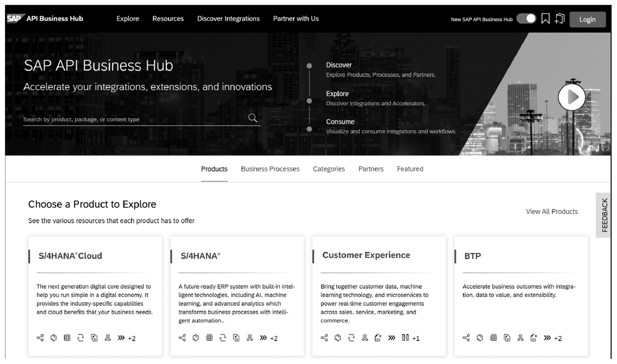Click the connected-nodes icon on the S/4HANA card
This screenshot has width=617, height=364.
pos(182,338)
